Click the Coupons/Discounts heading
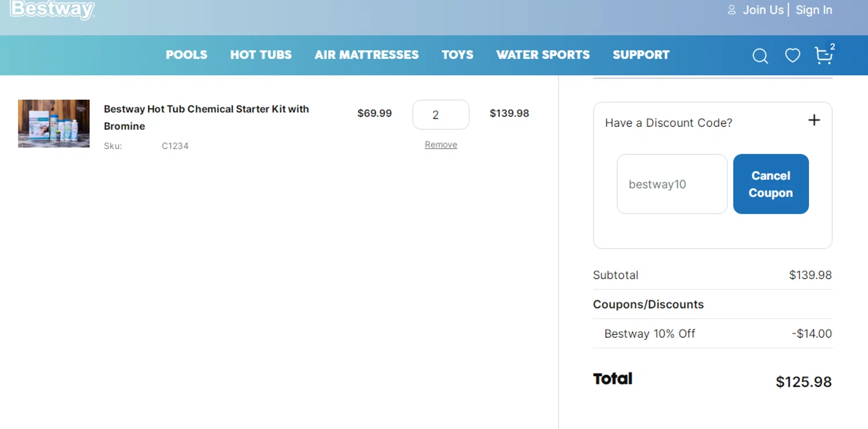Viewport: 868px width, 429px height. (648, 305)
